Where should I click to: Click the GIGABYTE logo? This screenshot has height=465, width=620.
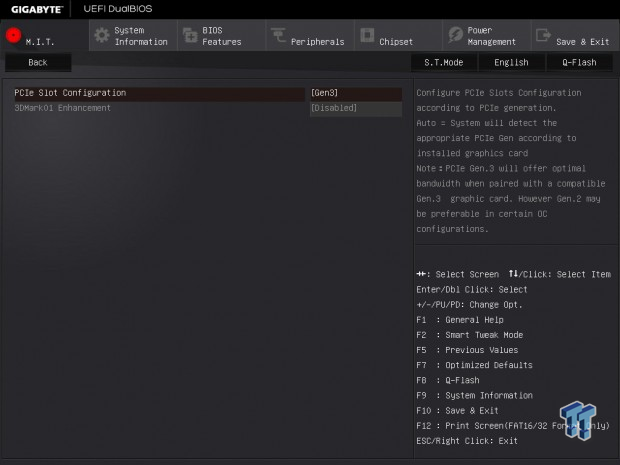[37, 9]
